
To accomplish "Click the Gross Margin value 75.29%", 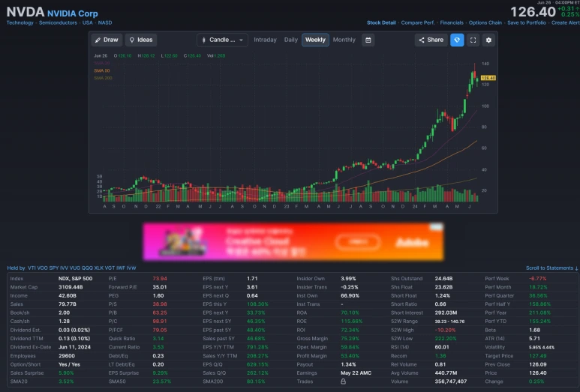I will point(350,339).
